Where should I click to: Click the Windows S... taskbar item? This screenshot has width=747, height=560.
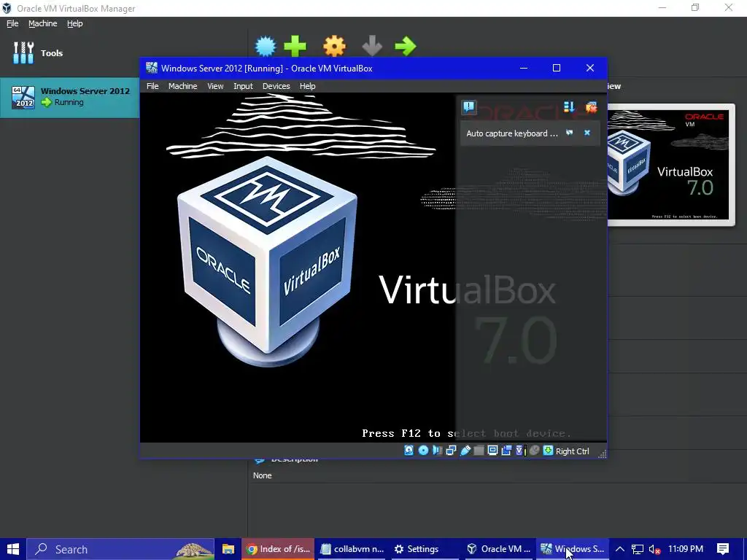click(573, 549)
